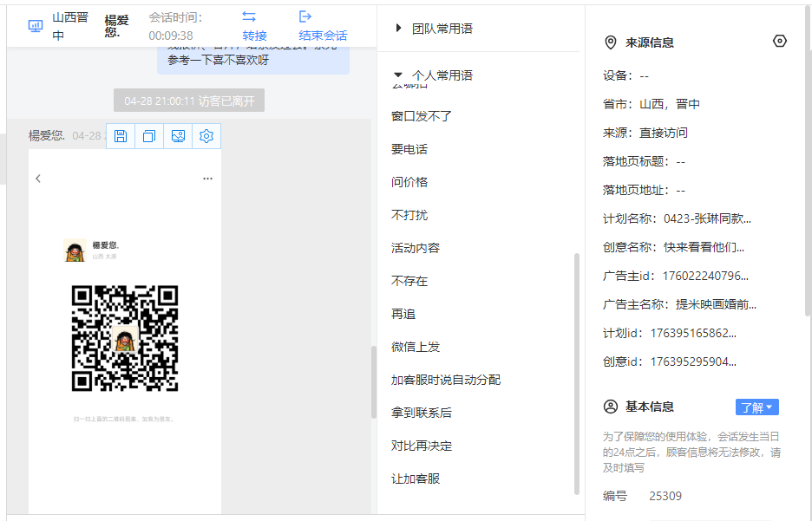Click the three-dot menu in the QR screenshot
This screenshot has height=521, width=812.
coord(207,179)
